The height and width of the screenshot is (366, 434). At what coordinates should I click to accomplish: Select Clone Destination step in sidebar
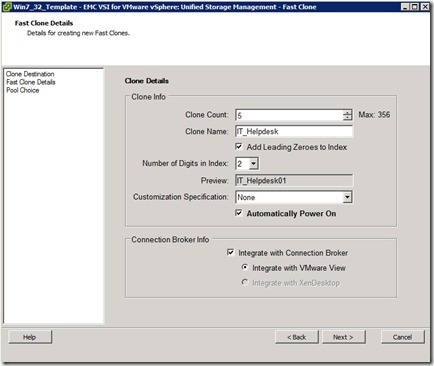(30, 74)
